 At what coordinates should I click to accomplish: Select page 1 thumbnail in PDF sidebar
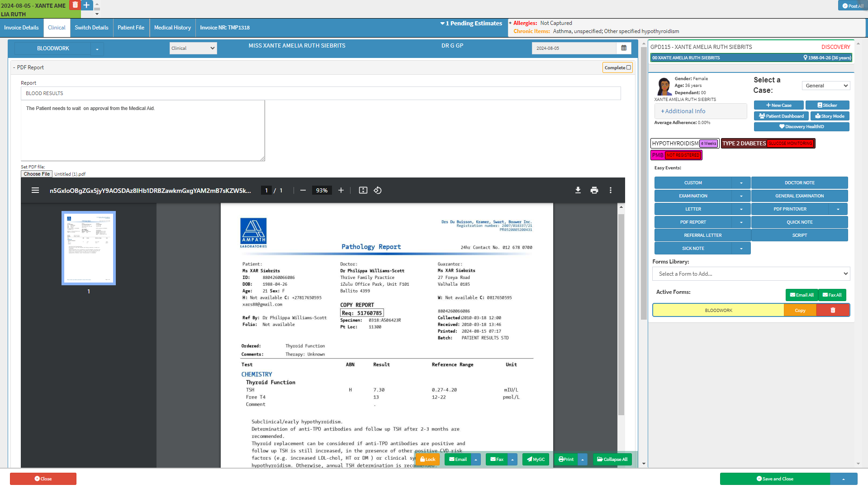(89, 248)
